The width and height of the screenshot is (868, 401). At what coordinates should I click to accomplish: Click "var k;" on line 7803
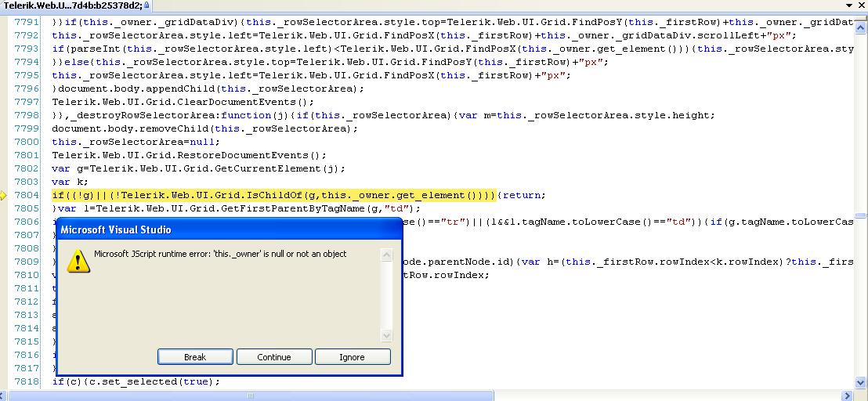(x=71, y=182)
